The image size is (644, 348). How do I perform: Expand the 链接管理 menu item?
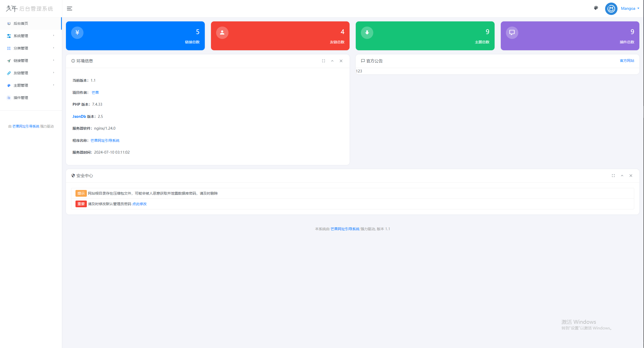(x=30, y=60)
